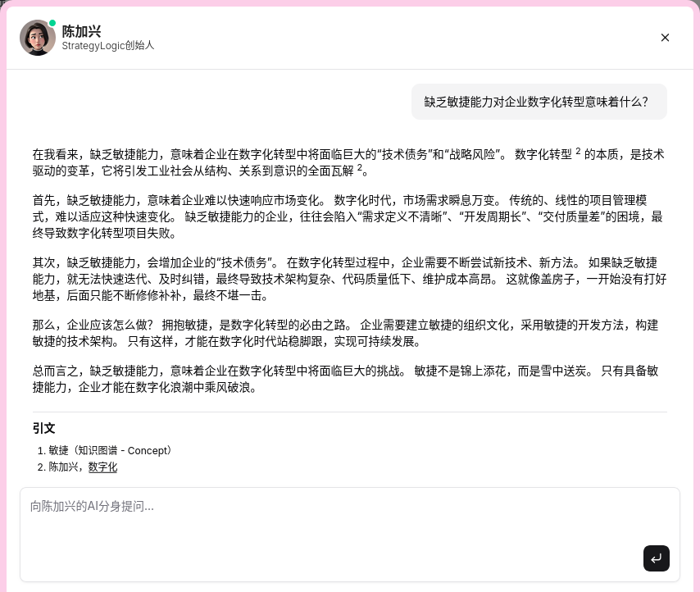Send the message with the arrow button

coord(656,558)
